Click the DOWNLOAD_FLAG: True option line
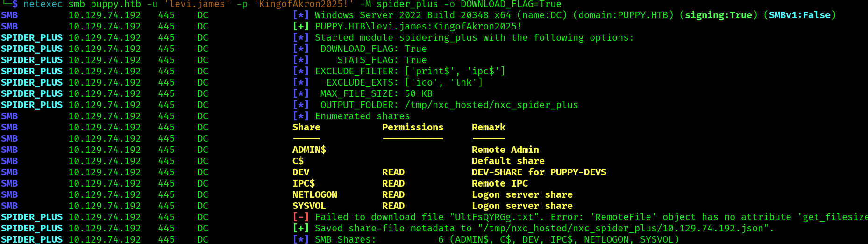The image size is (868, 244). point(373,49)
